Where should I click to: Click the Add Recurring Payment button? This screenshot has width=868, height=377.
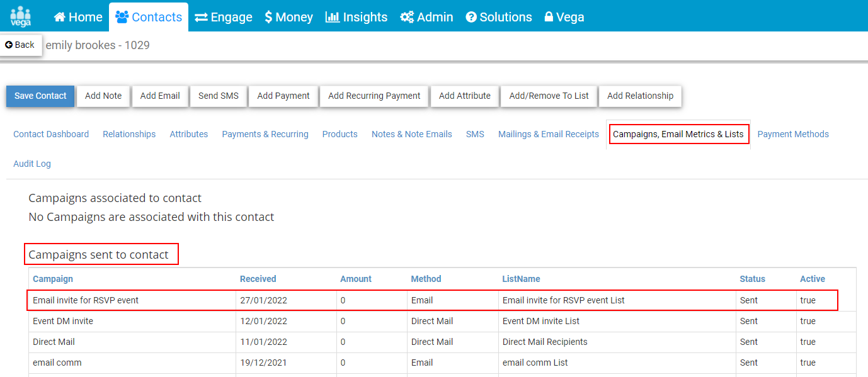click(374, 96)
